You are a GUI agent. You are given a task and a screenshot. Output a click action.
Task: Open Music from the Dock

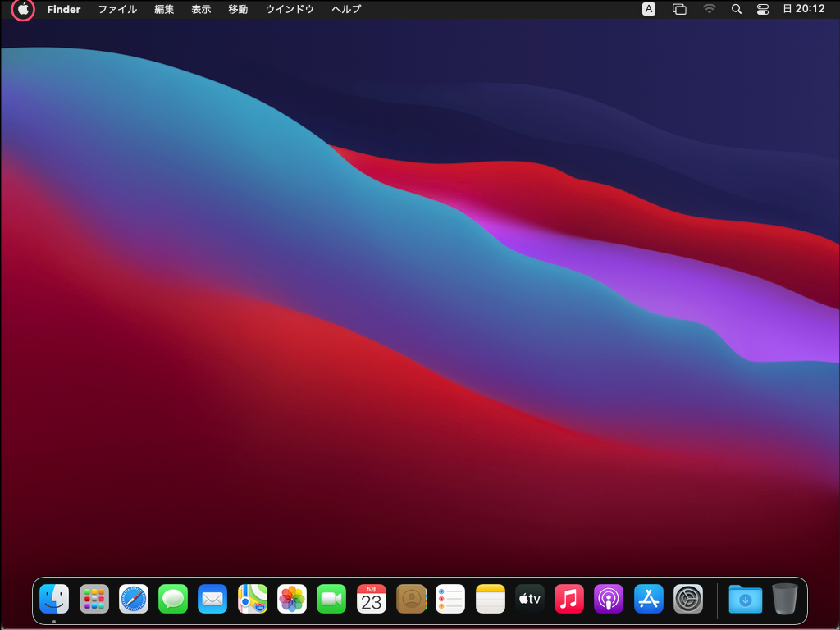569,598
